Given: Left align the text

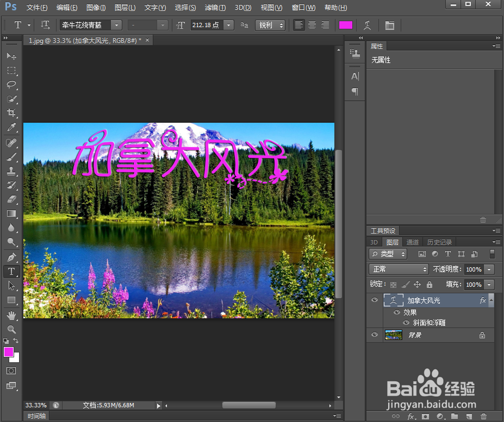Looking at the screenshot, I should click(x=298, y=25).
